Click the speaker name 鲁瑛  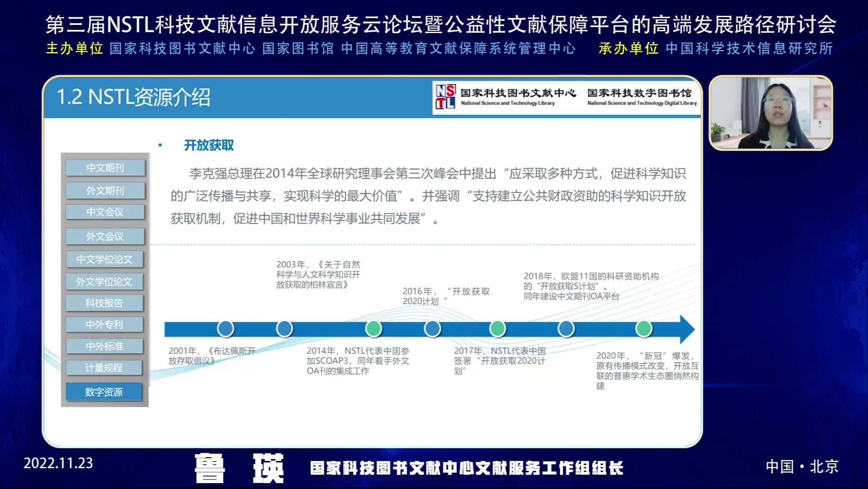[239, 469]
